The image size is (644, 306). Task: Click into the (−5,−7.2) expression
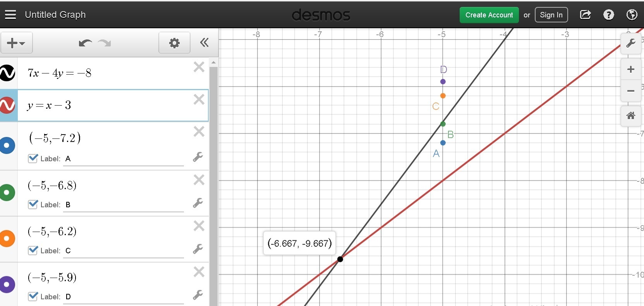coord(55,138)
